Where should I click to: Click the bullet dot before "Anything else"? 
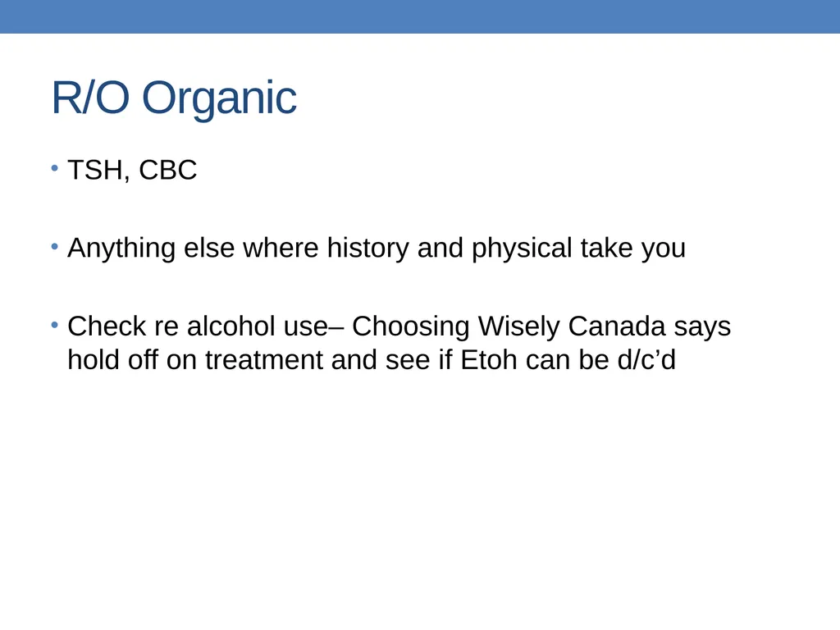[x=55, y=246]
